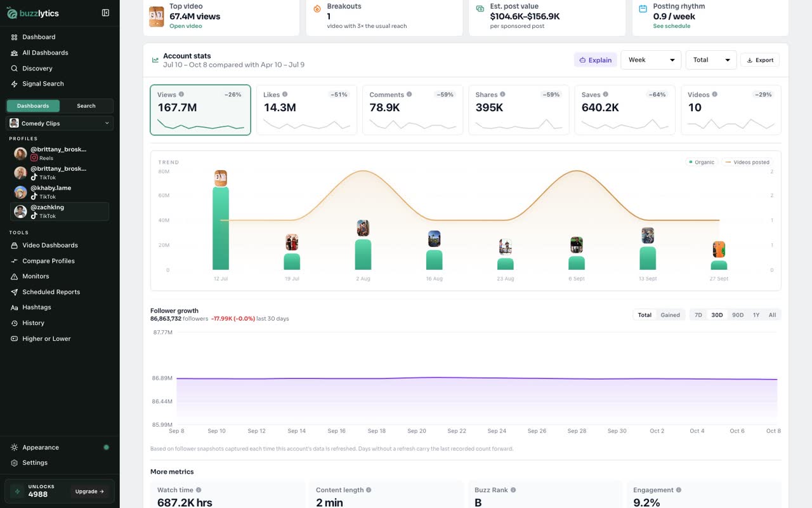The image size is (812, 508).
Task: Select the Saves stat card
Action: 625,110
